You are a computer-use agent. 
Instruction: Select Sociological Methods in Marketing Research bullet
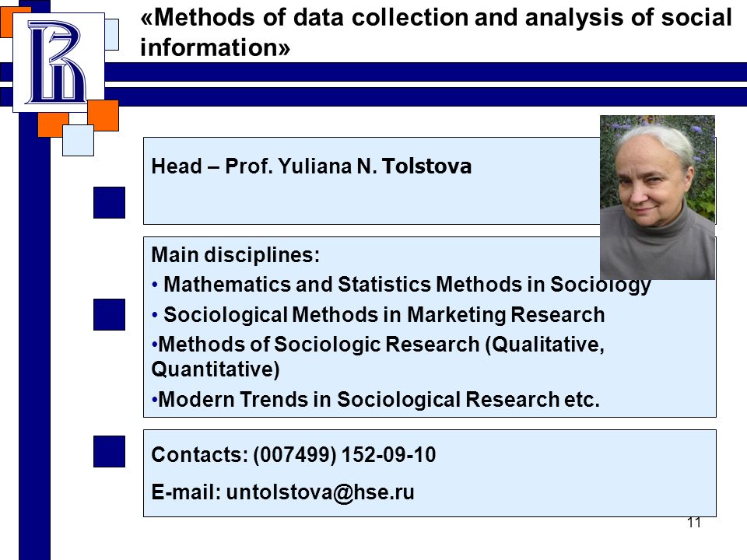pos(378,315)
